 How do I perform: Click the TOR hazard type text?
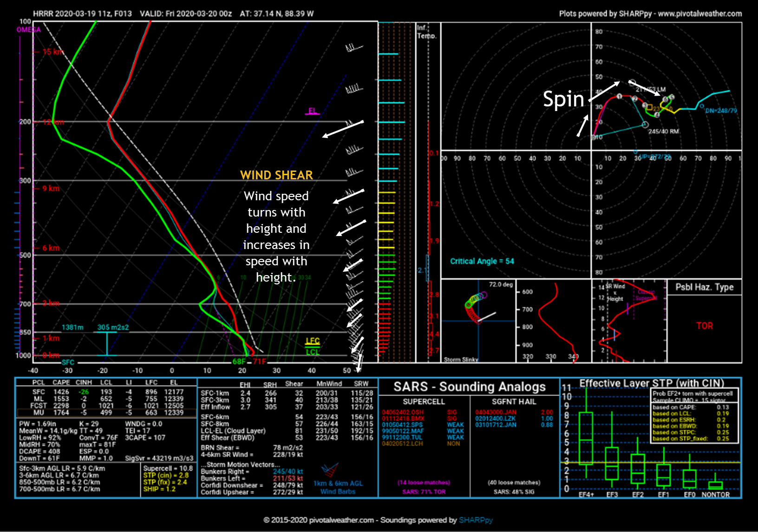704,326
